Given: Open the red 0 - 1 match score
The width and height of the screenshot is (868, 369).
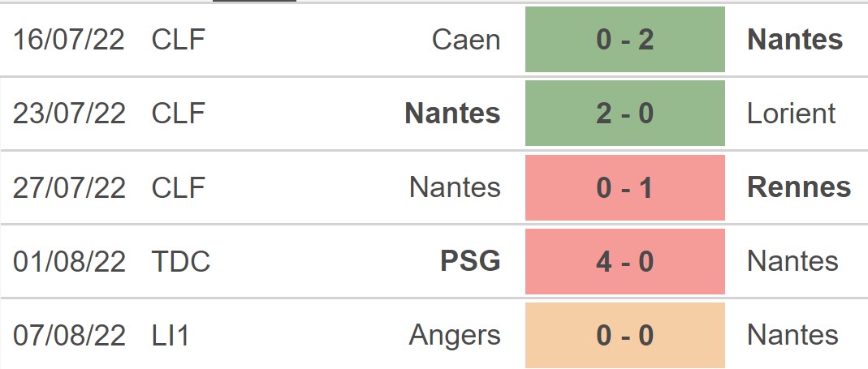Looking at the screenshot, I should pos(624,187).
